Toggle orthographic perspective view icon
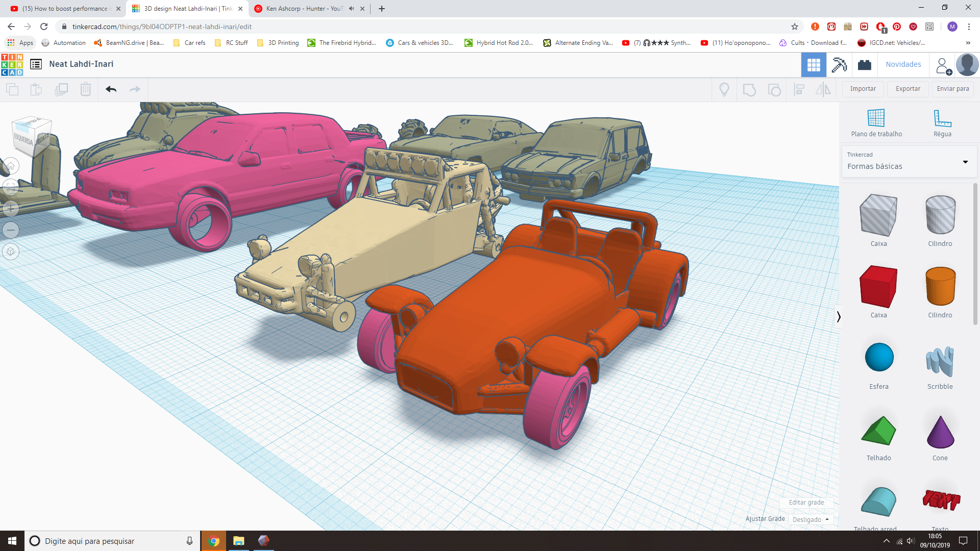The width and height of the screenshot is (980, 551). click(11, 252)
